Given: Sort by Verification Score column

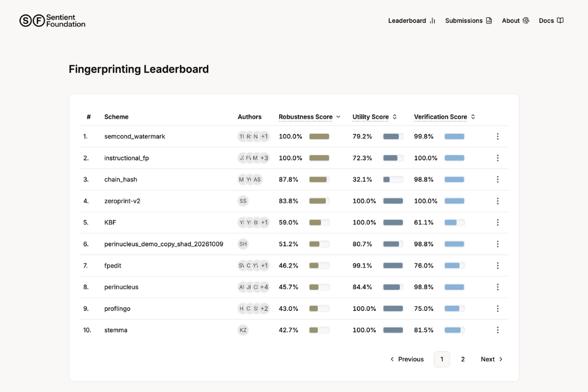Looking at the screenshot, I should point(444,117).
